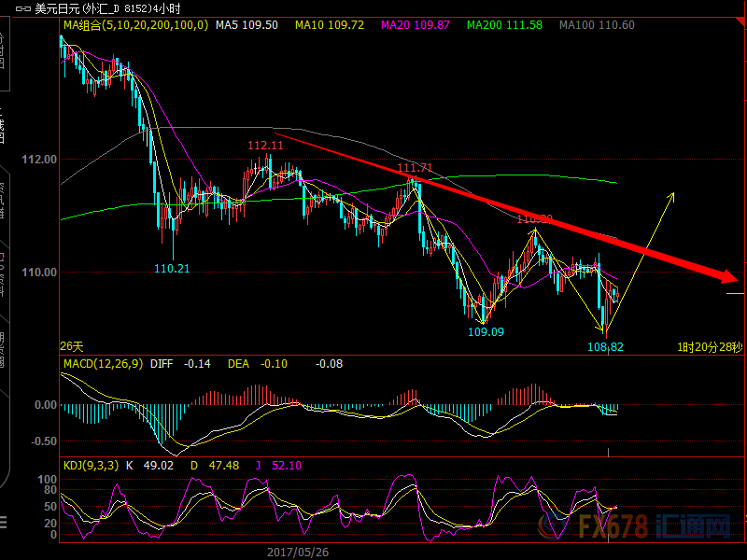The image size is (747, 560).
Task: Click the MA5 109.50 legend entry
Action: coord(247,25)
